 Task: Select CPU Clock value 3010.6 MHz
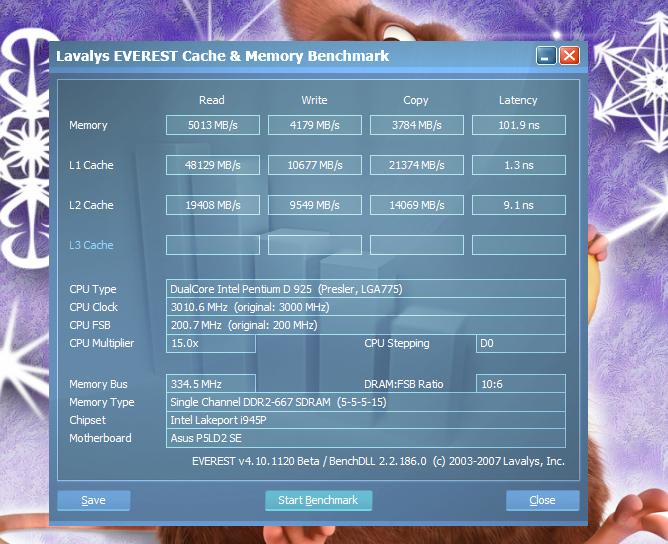click(x=366, y=307)
